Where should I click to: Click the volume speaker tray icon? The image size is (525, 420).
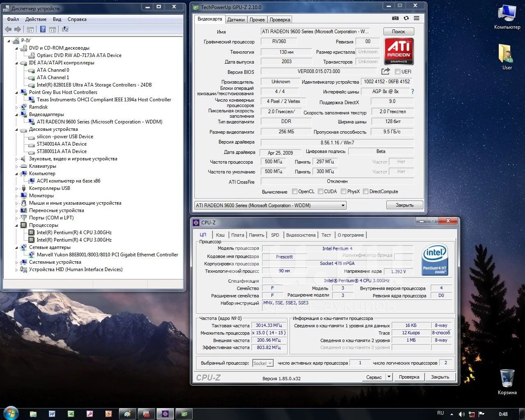click(461, 414)
